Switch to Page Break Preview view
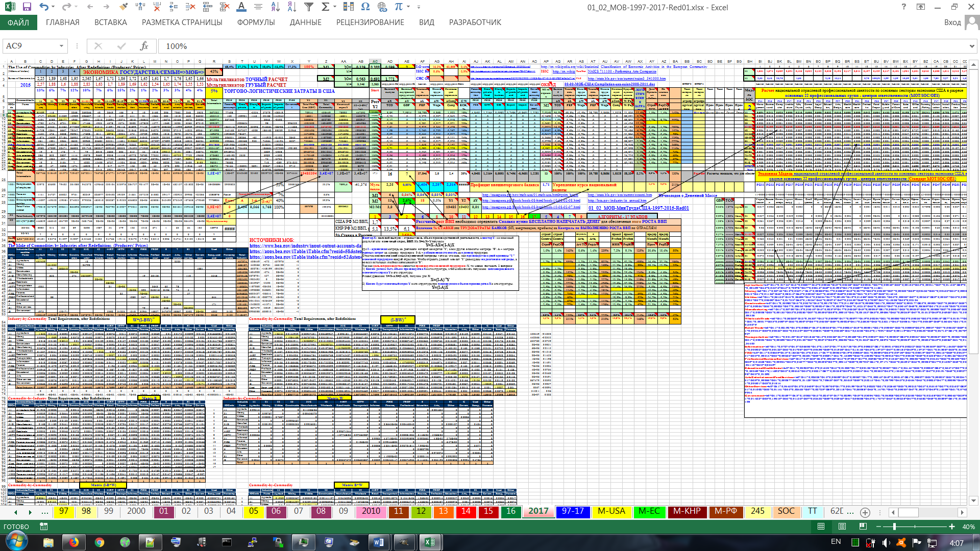980x551 pixels. (863, 527)
